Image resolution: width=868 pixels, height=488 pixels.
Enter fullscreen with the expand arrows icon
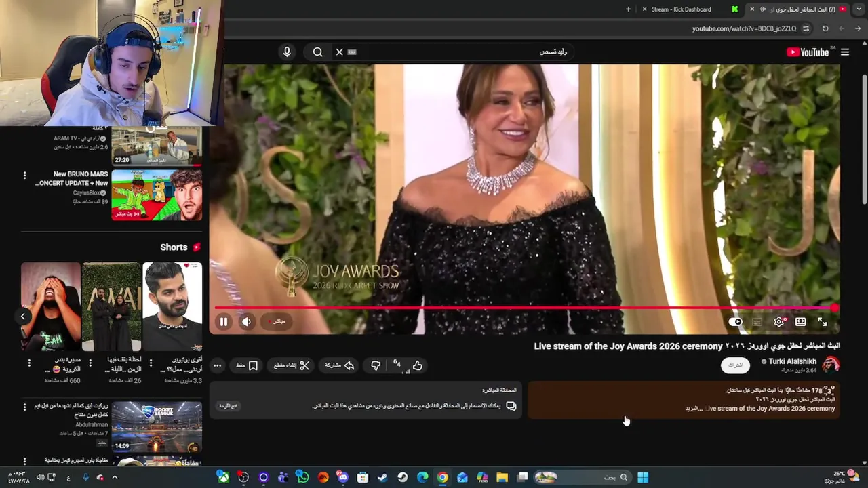pos(823,322)
